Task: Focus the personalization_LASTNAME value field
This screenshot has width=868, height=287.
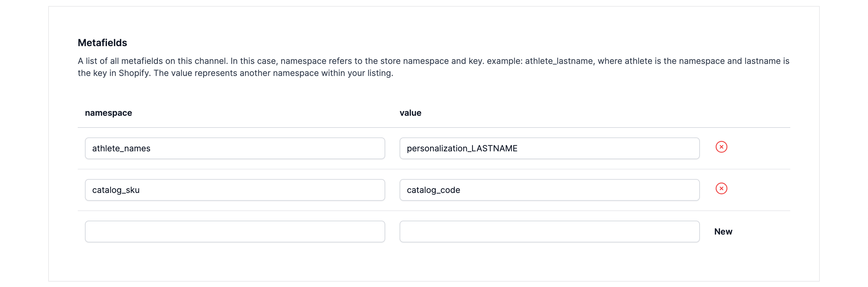Action: tap(549, 148)
